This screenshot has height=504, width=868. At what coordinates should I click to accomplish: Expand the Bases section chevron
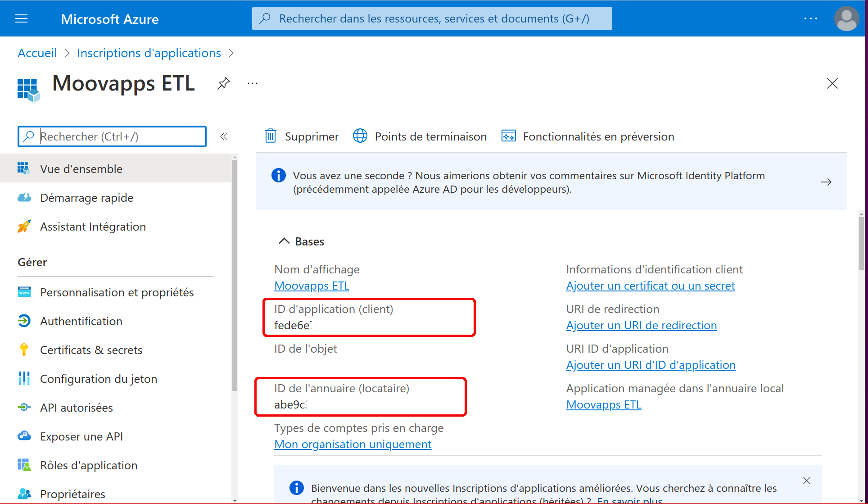coord(282,241)
